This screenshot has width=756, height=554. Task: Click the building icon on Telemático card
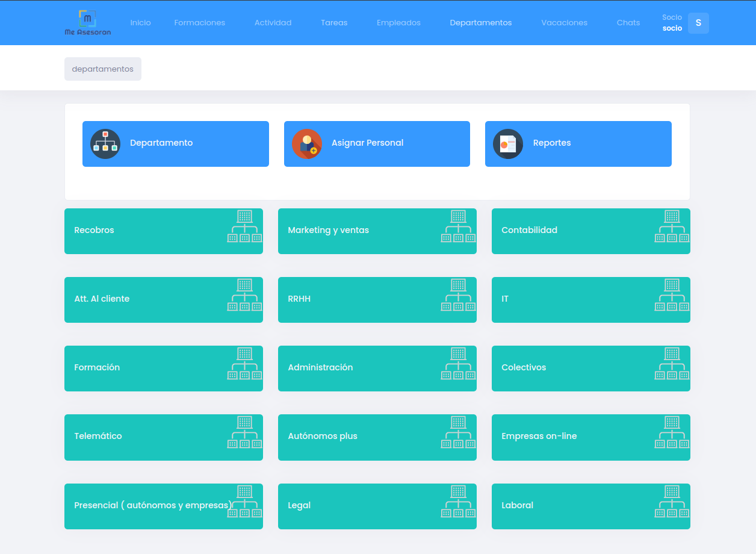click(x=244, y=432)
